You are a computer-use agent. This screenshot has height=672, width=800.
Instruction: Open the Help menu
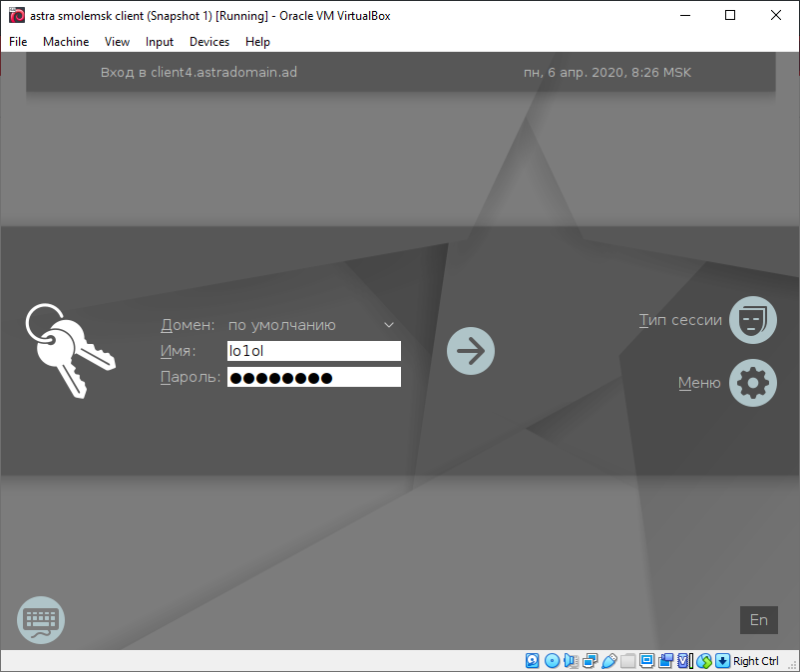click(257, 42)
